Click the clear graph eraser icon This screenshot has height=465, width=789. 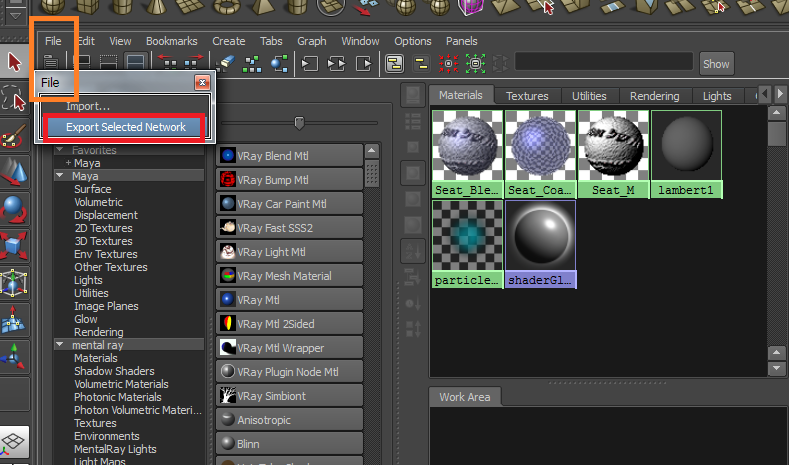tap(226, 63)
